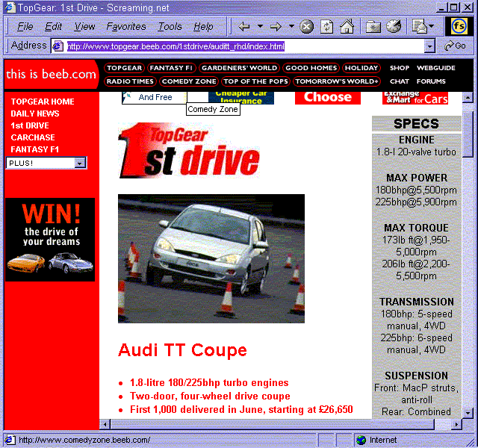Click the yellow fs logo icon
This screenshot has height=448, width=478.
459,26
